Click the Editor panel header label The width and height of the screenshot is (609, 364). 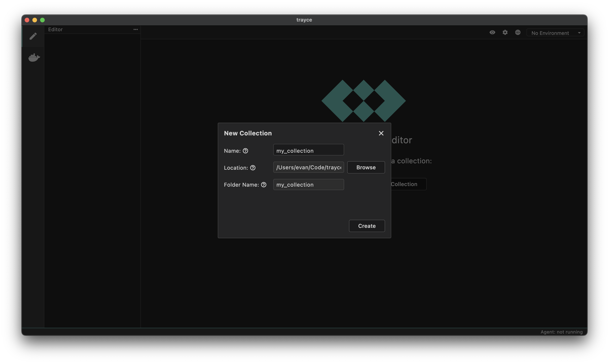pyautogui.click(x=55, y=29)
